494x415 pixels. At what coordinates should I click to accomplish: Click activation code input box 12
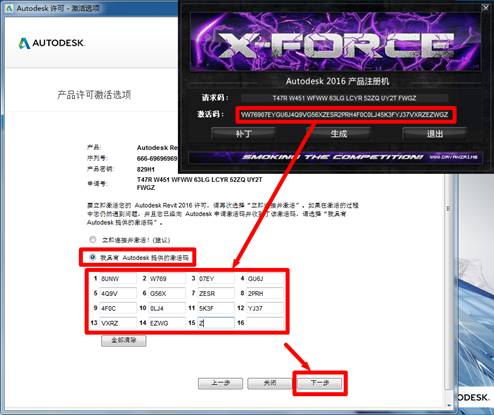(x=265, y=308)
